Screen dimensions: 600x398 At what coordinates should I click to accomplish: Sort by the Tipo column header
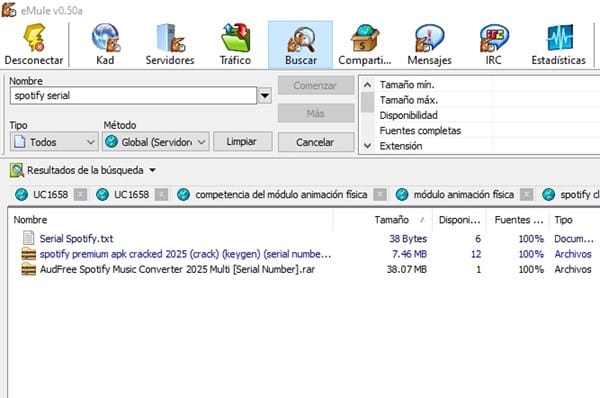click(575, 220)
